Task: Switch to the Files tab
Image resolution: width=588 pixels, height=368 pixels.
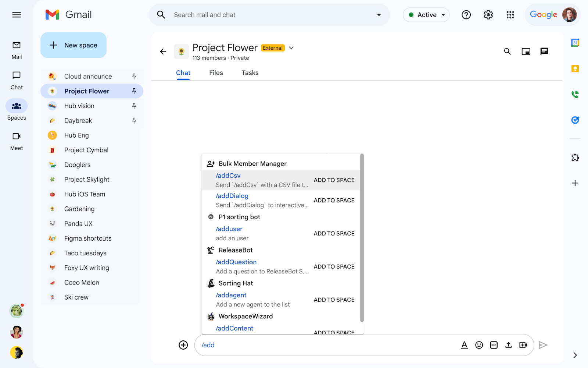Action: coord(216,73)
